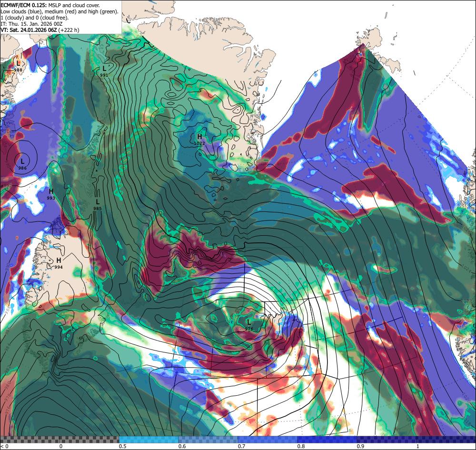Click the low pressure center labeled 991
Image resolution: width=476 pixels, height=450 pixels.
(x=104, y=71)
